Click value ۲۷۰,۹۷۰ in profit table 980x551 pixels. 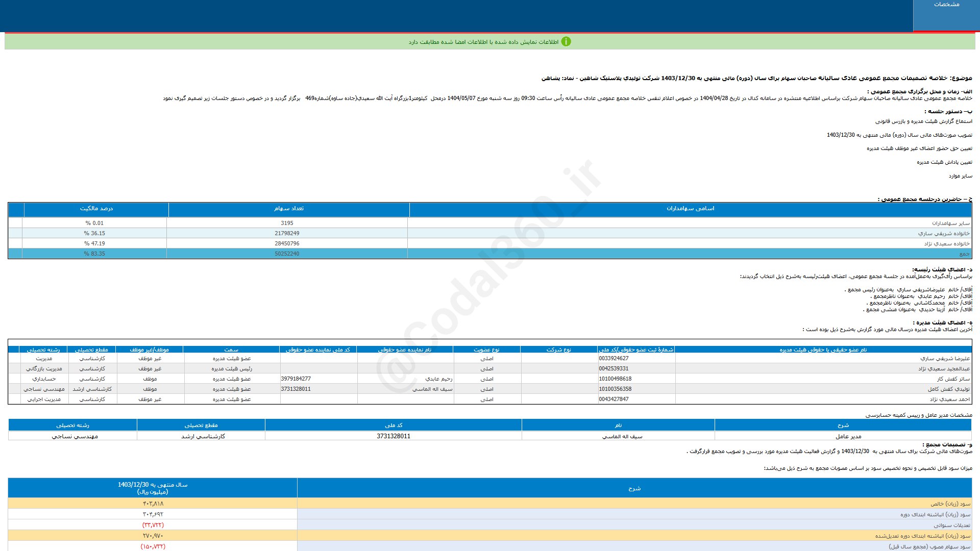(x=153, y=536)
